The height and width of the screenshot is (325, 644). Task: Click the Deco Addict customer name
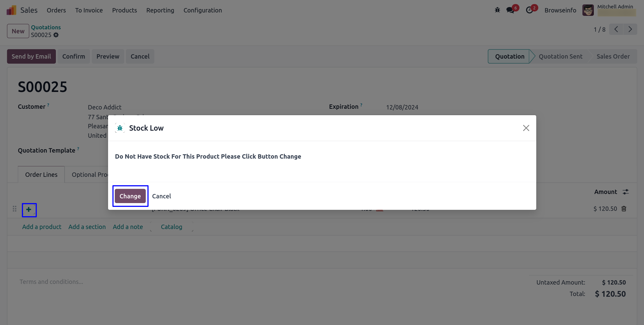[105, 107]
